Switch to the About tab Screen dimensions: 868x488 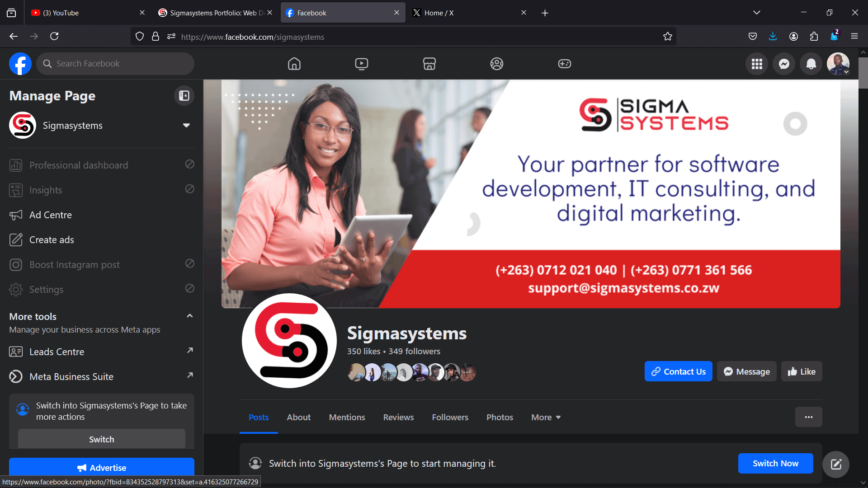click(298, 417)
